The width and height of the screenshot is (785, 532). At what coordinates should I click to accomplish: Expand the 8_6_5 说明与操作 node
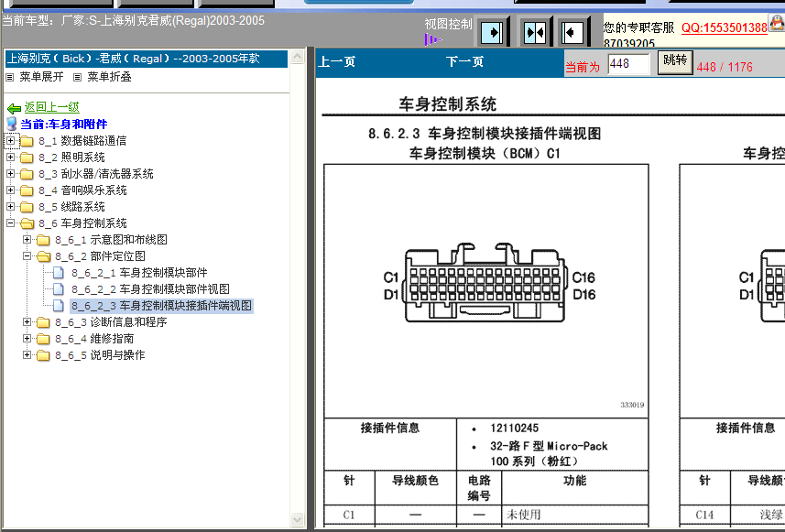tap(27, 355)
